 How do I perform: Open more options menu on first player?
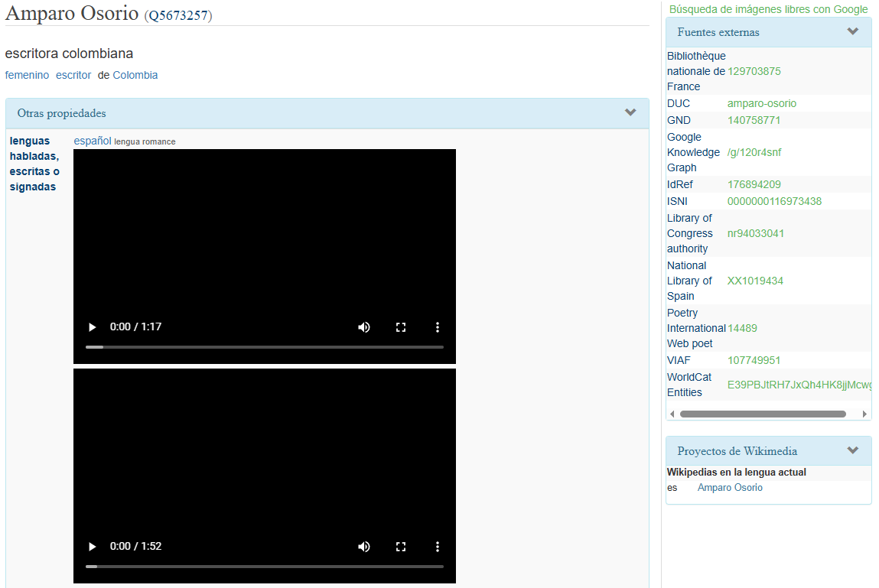(438, 327)
